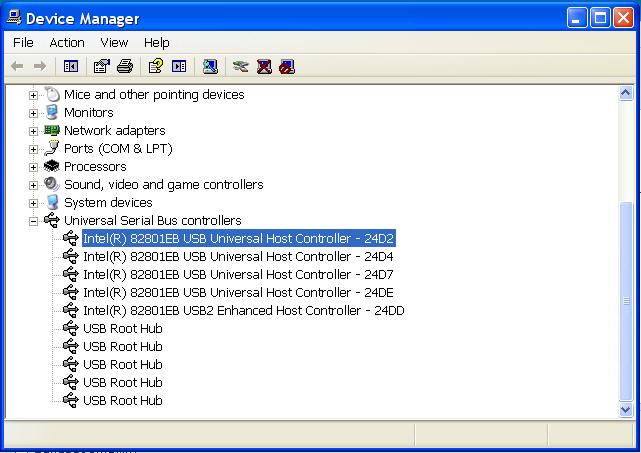Image resolution: width=641 pixels, height=453 pixels.
Task: Click USB icon beside Host Controller 24DE
Action: (x=71, y=292)
